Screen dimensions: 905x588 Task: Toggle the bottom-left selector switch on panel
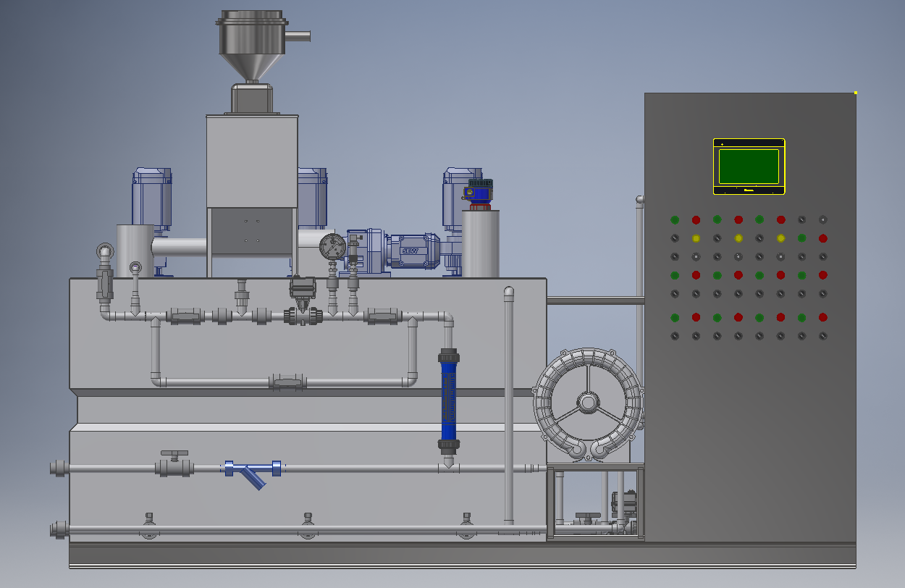(675, 336)
